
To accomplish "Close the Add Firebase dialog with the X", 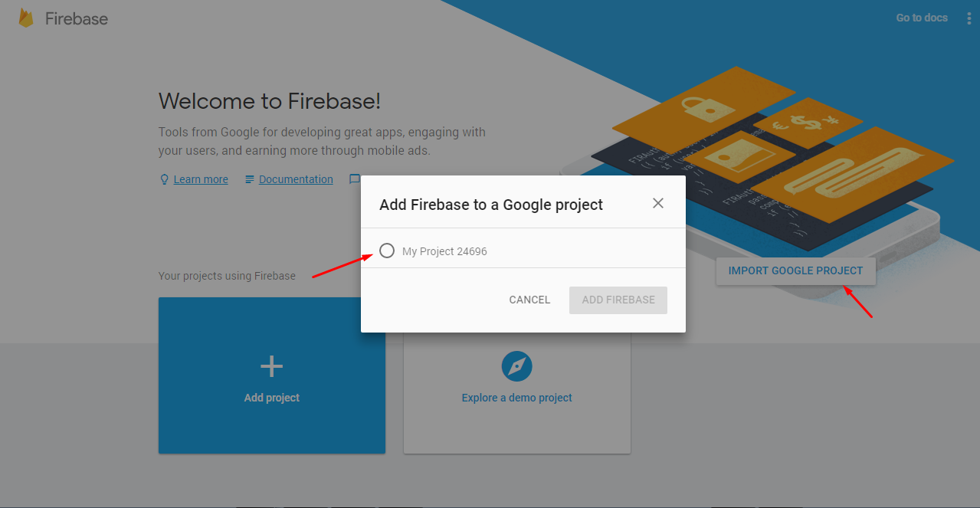I will [658, 203].
